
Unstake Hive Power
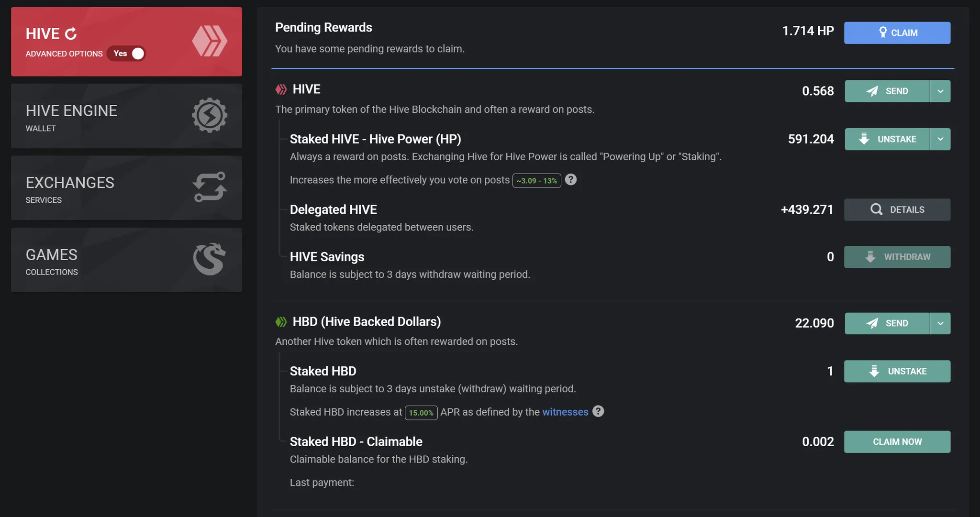pos(887,139)
